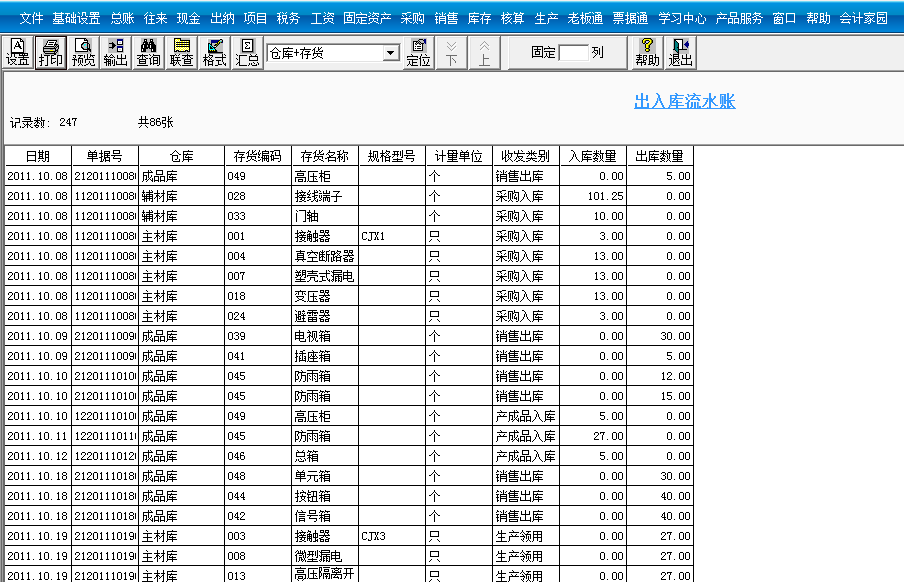This screenshot has height=582, width=904.
Task: Click the 联查 linked-query icon
Action: 181,51
